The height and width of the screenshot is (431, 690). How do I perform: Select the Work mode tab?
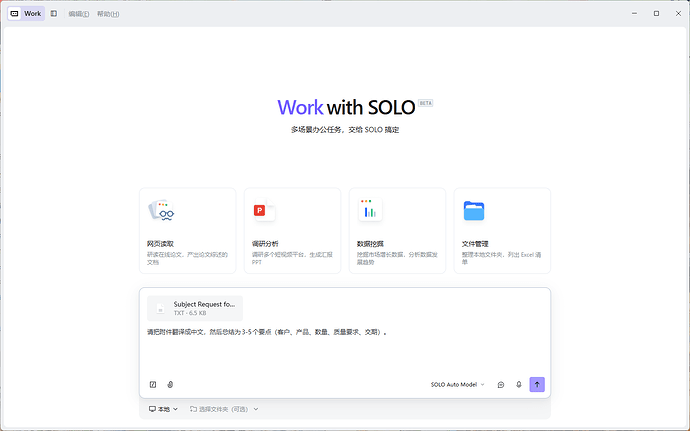26,14
